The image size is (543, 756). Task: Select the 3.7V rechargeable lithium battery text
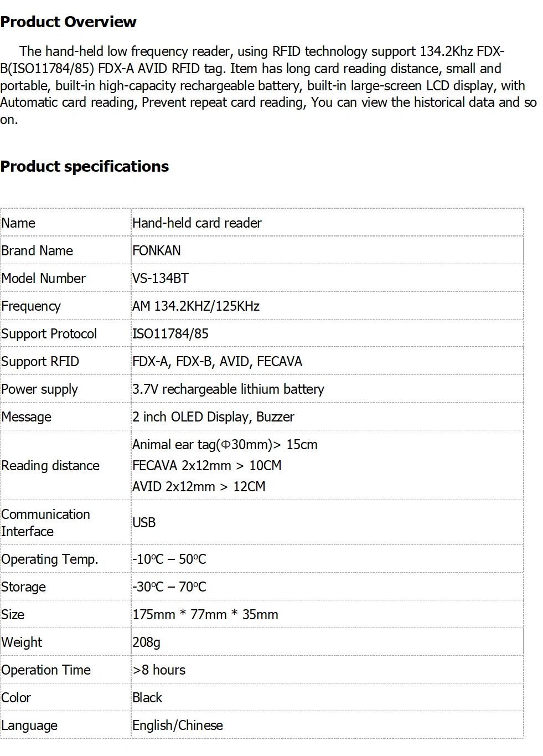pos(228,389)
